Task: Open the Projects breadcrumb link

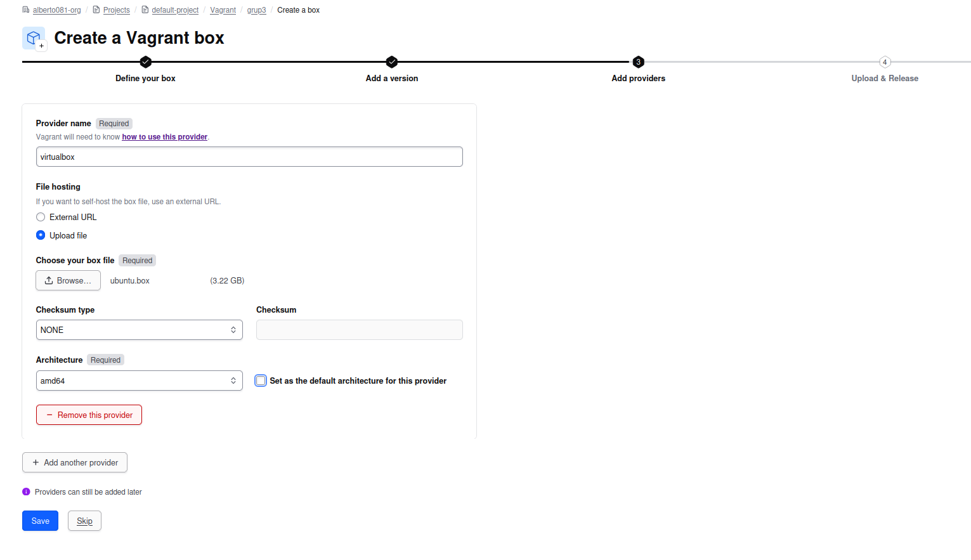Action: [116, 10]
